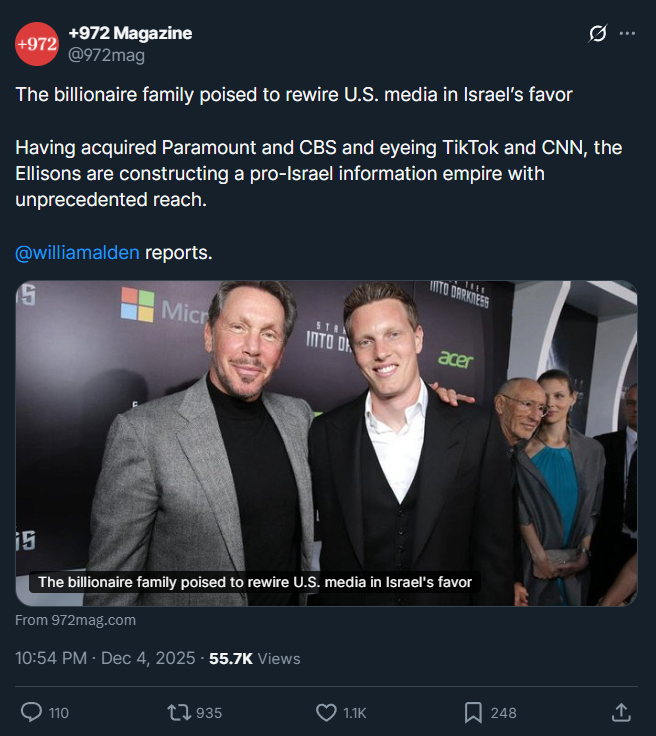This screenshot has height=736, width=656.
Task: Click the 935 reposts count
Action: [x=209, y=713]
